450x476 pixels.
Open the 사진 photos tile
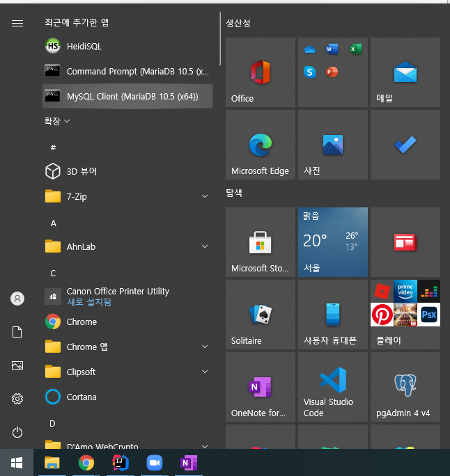tap(333, 145)
